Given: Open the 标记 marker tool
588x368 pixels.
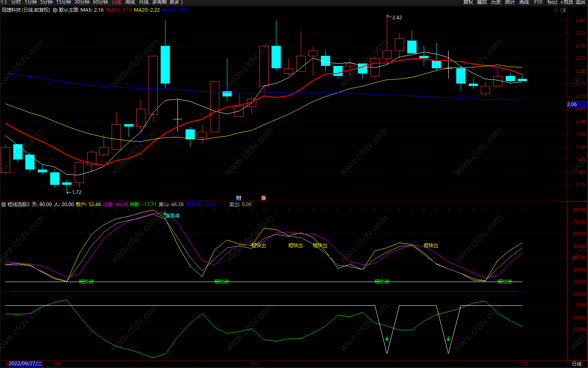Looking at the screenshot, I should click(552, 2).
